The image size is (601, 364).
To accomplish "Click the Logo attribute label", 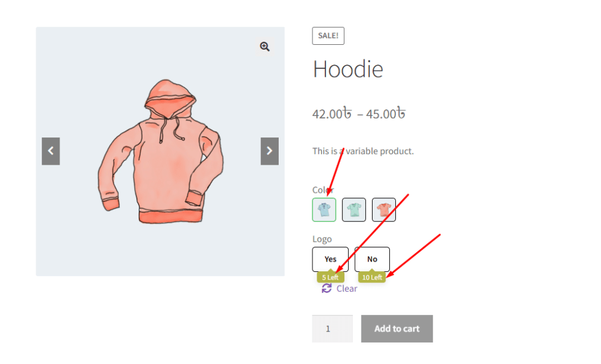I will [322, 239].
